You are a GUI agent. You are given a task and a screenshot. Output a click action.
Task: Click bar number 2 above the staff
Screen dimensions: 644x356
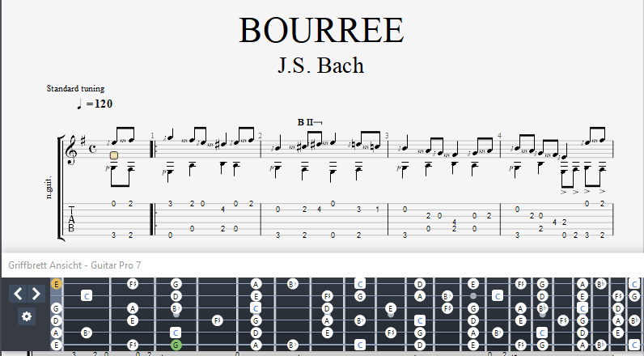[260, 135]
